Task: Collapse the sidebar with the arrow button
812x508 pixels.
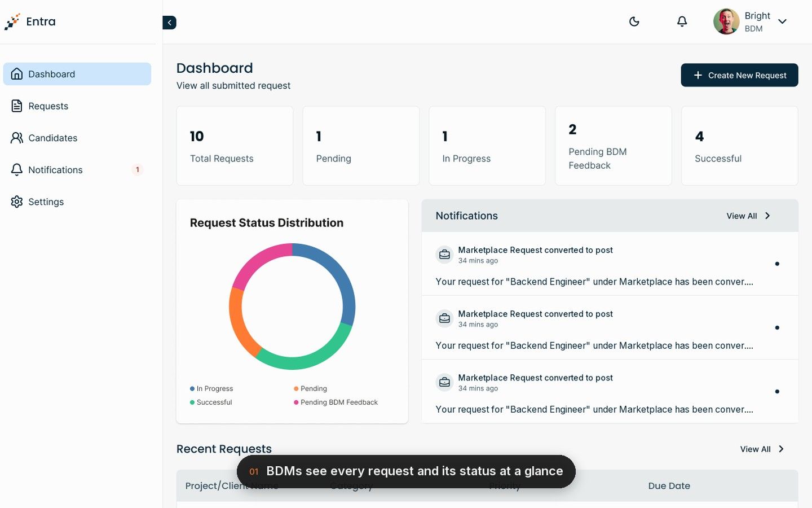Action: point(169,23)
